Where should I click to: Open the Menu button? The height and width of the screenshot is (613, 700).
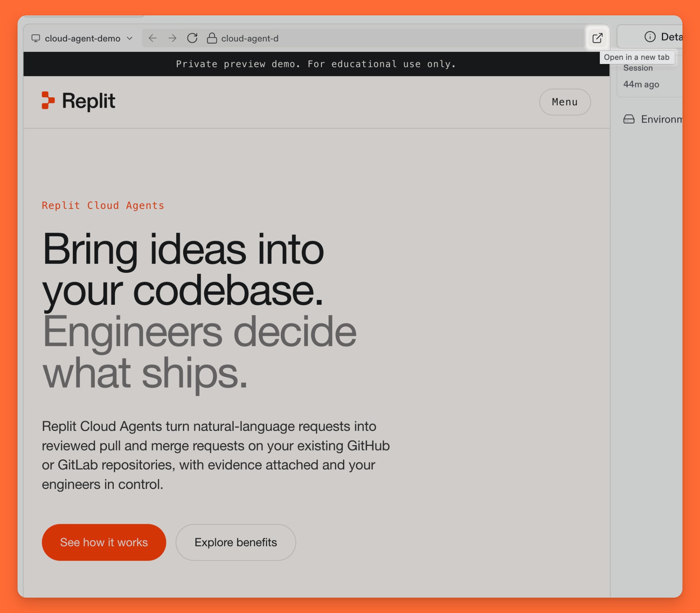coord(565,102)
